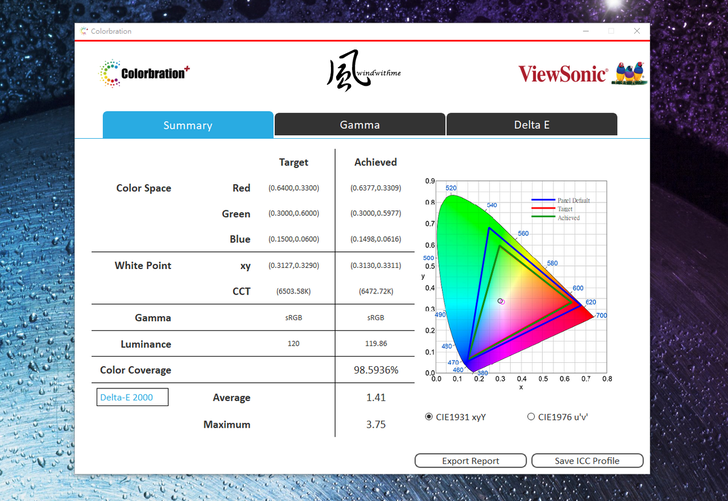
Task: Select the Summary tab
Action: [187, 125]
